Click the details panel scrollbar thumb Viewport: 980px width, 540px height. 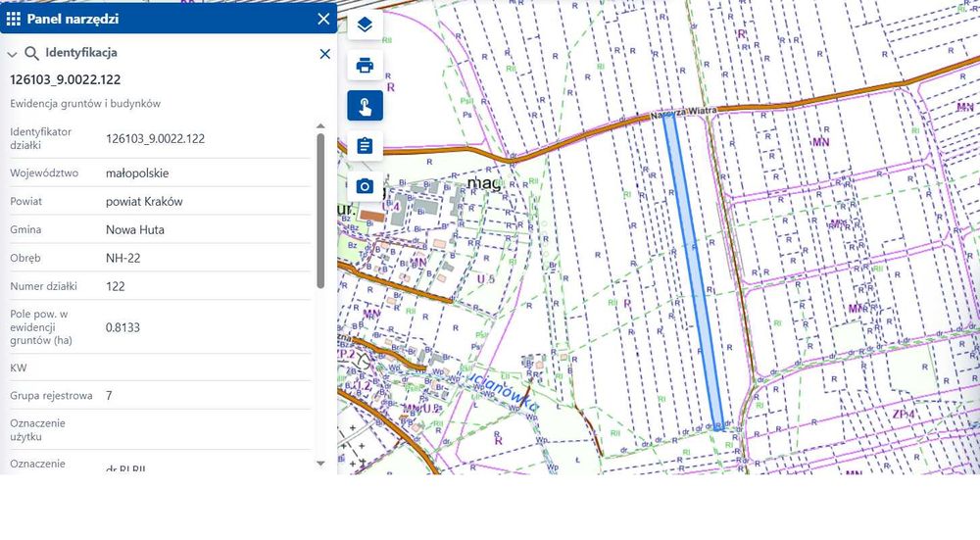pos(320,211)
